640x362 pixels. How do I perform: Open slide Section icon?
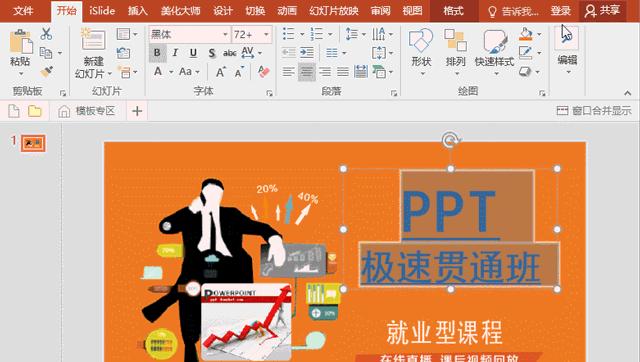[124, 72]
